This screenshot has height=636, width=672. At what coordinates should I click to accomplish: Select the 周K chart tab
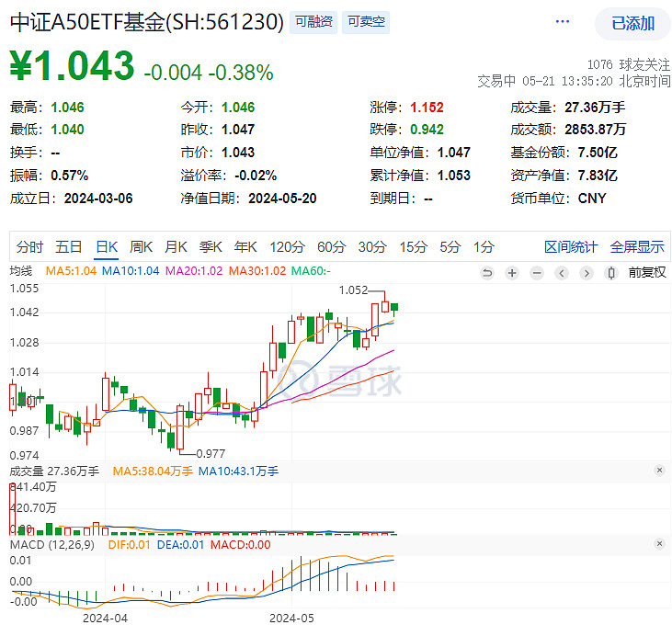(142, 247)
